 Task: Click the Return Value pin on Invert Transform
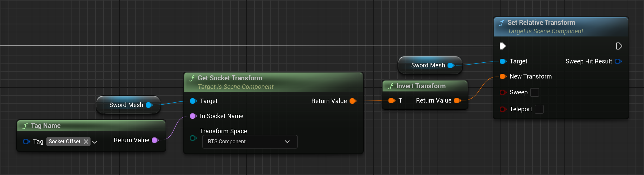pos(457,100)
